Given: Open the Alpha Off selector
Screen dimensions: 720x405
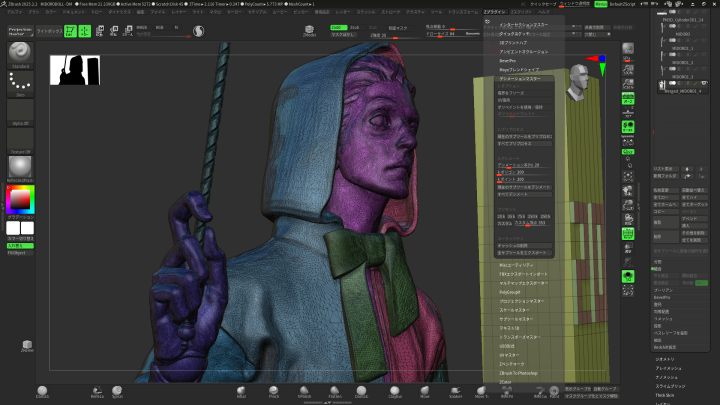Looking at the screenshot, I should (20, 110).
